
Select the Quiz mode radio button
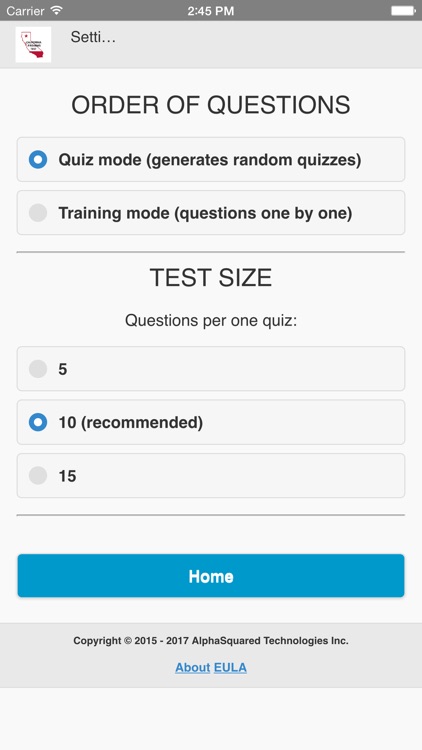pos(38,159)
